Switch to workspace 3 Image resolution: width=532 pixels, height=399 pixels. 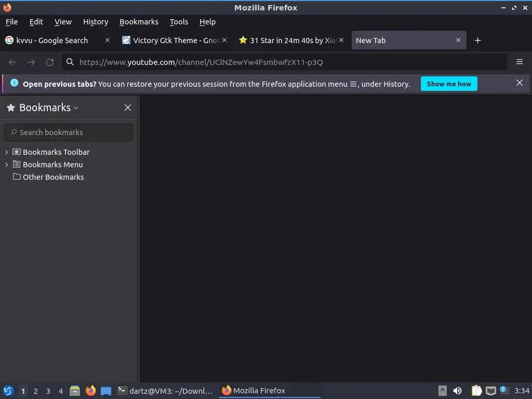[x=48, y=391]
